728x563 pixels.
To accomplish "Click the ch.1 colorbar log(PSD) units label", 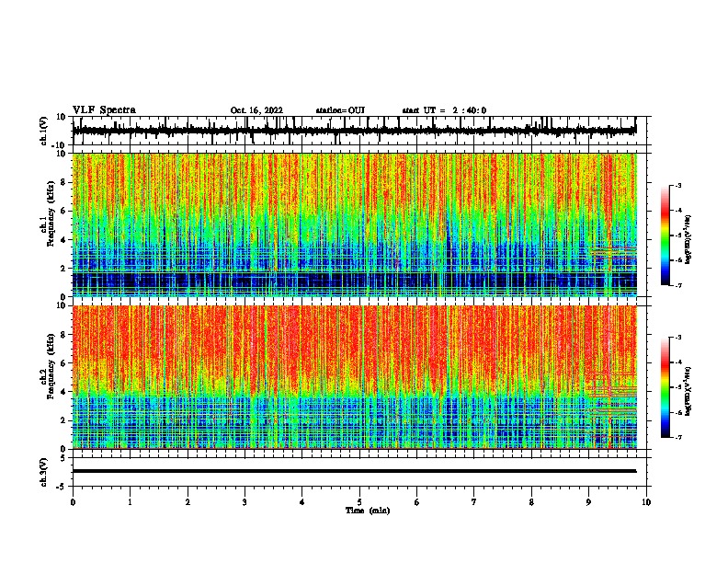I will 688,239.
